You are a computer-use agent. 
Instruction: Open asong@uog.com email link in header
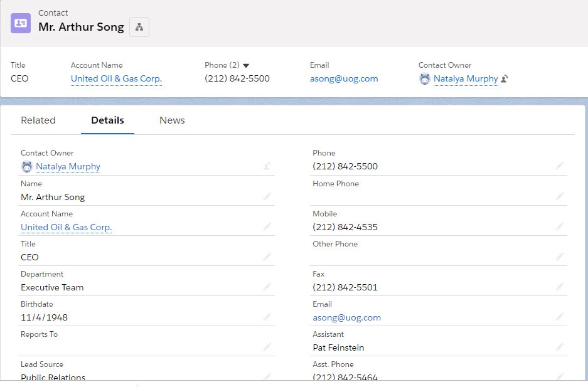click(344, 78)
